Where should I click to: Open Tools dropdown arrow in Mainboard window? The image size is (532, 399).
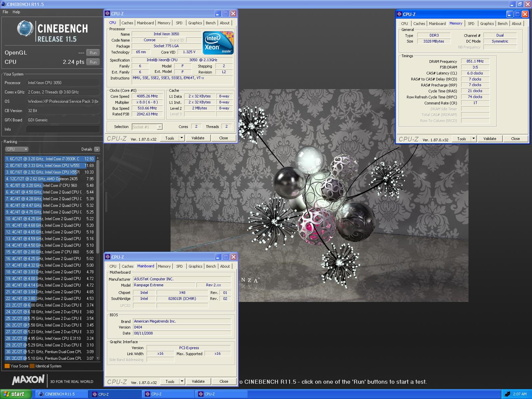click(x=182, y=381)
